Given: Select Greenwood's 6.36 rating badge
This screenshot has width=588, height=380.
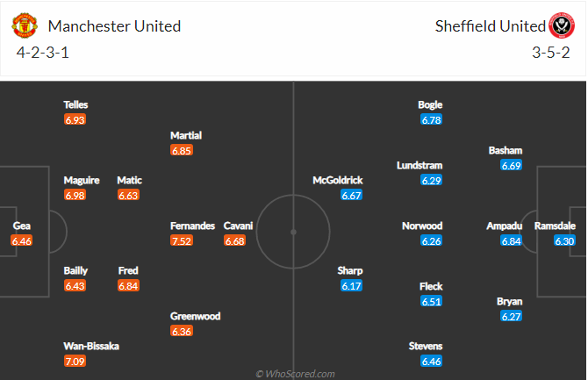Looking at the screenshot, I should (x=182, y=331).
